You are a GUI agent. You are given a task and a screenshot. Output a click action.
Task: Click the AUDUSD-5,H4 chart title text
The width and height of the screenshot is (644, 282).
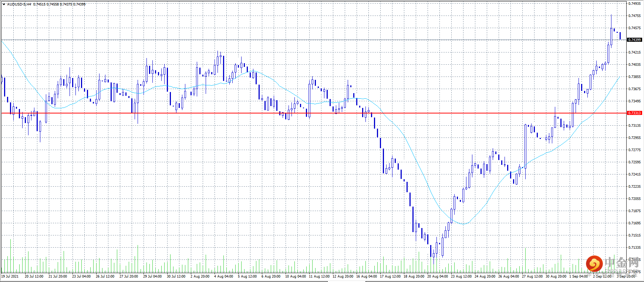pos(19,4)
